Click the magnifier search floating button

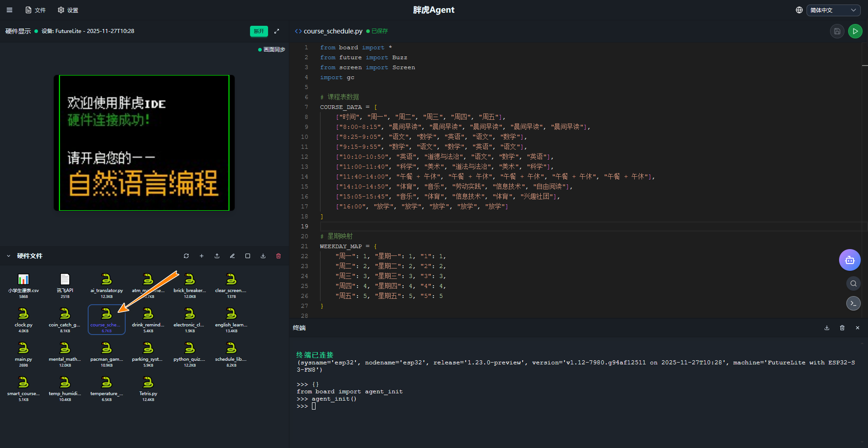(x=853, y=283)
